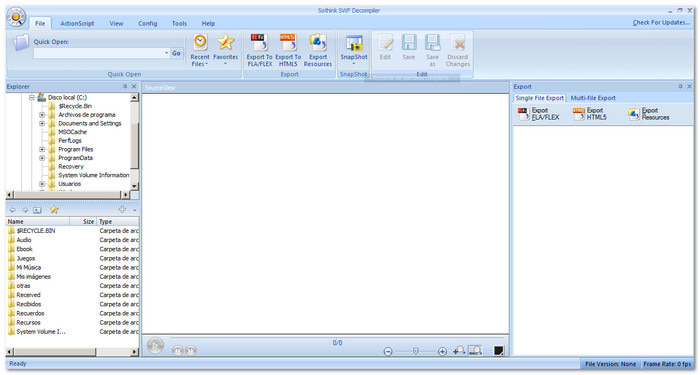
Task: Open the Config ribbon tab
Action: coord(147,23)
